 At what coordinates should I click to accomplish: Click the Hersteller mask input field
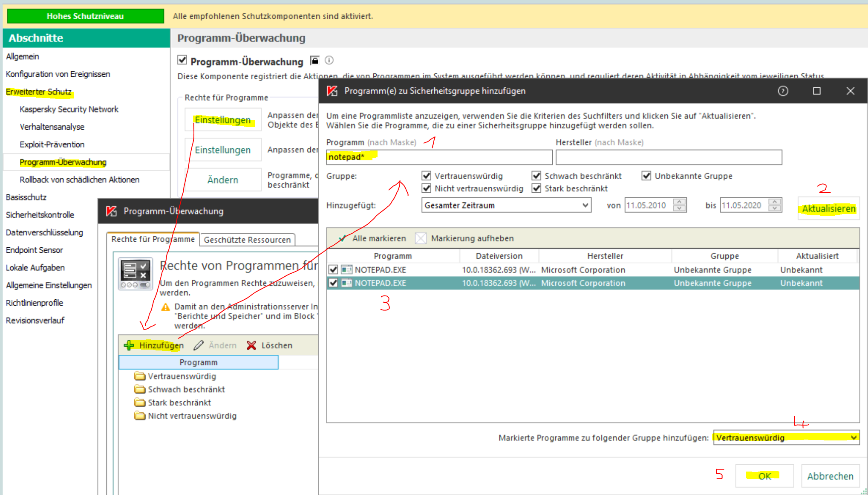pos(668,157)
